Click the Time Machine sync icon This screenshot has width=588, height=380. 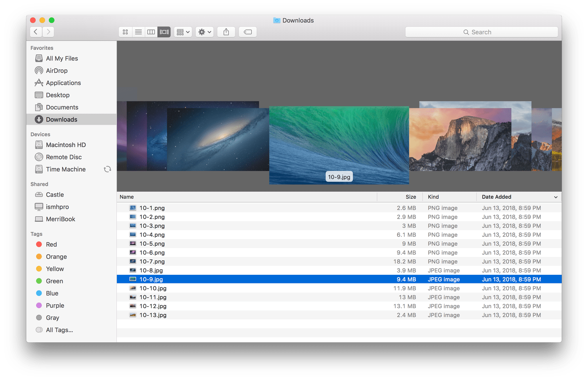[x=107, y=169]
